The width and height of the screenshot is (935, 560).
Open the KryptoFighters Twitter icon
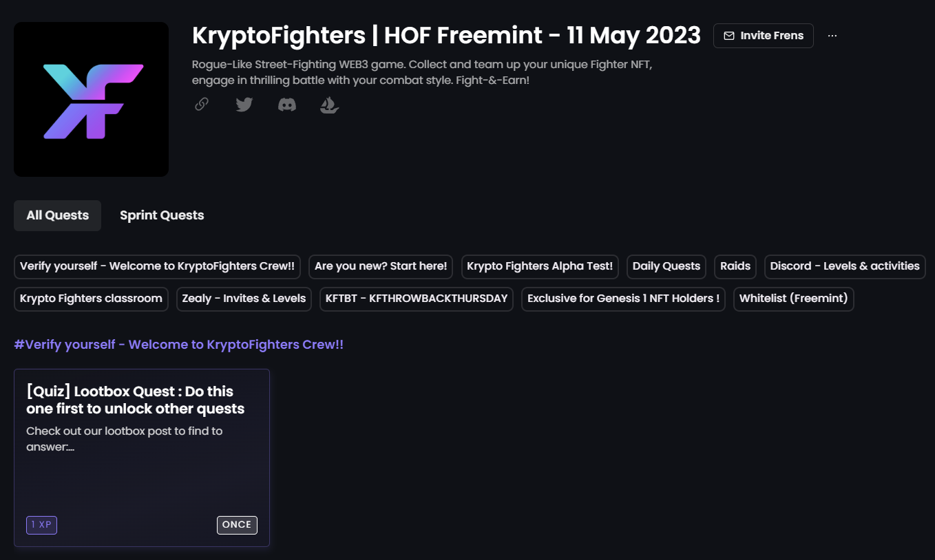(x=244, y=104)
